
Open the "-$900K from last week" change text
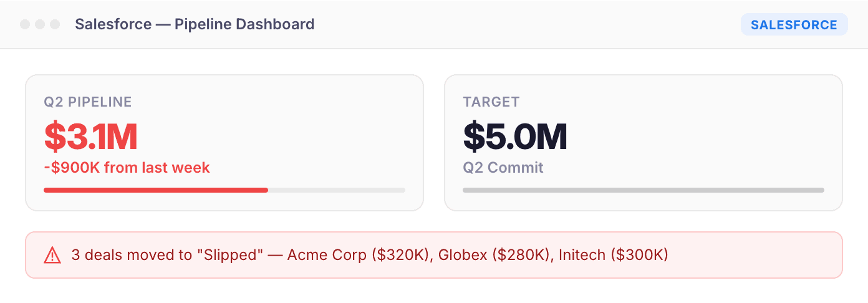point(127,168)
